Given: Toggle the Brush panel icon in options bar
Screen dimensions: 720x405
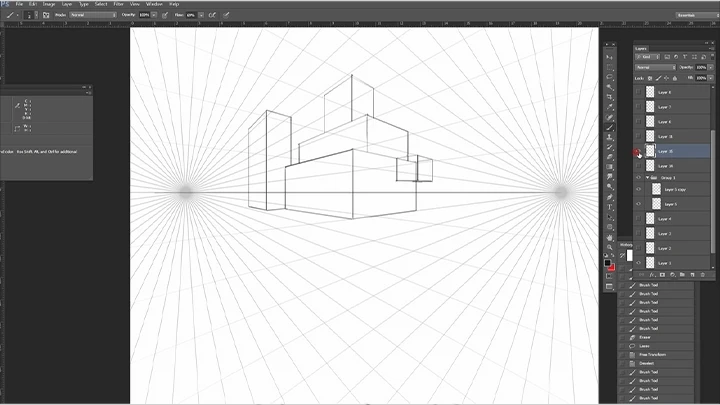Looking at the screenshot, I should click(46, 15).
